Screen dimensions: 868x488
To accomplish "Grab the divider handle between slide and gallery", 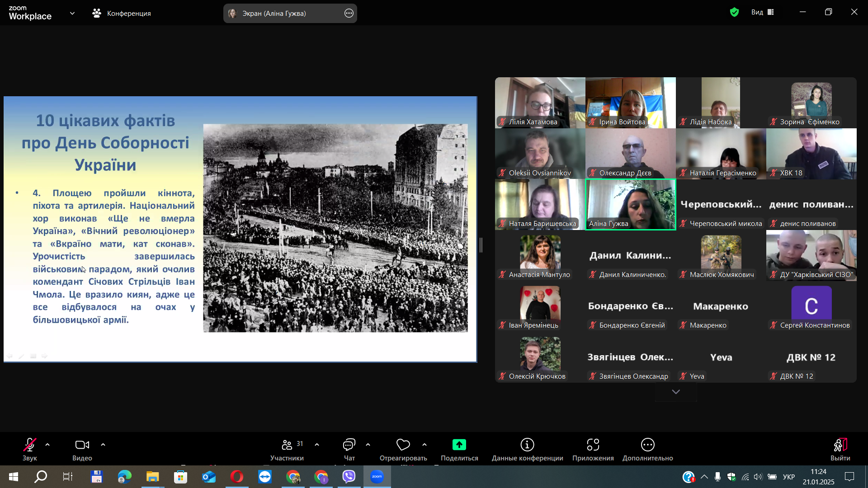I will point(481,245).
